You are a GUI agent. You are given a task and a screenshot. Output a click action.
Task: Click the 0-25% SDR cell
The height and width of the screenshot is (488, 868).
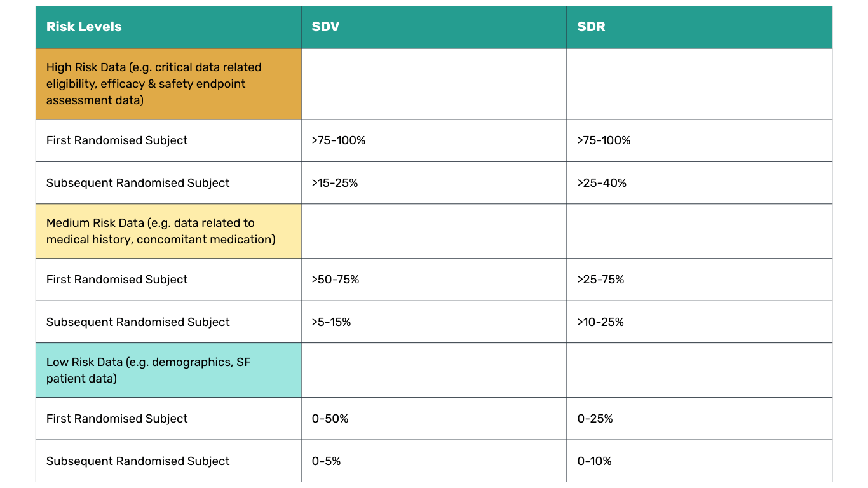point(595,419)
